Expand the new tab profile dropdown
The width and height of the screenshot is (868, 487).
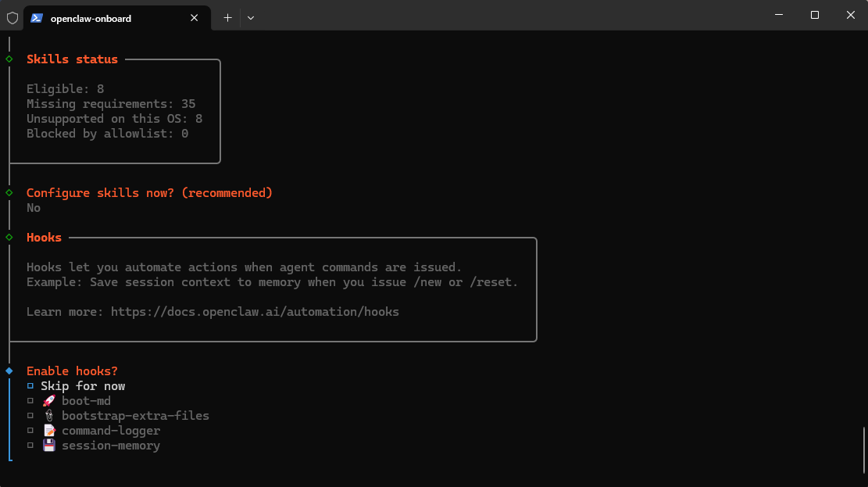[251, 17]
